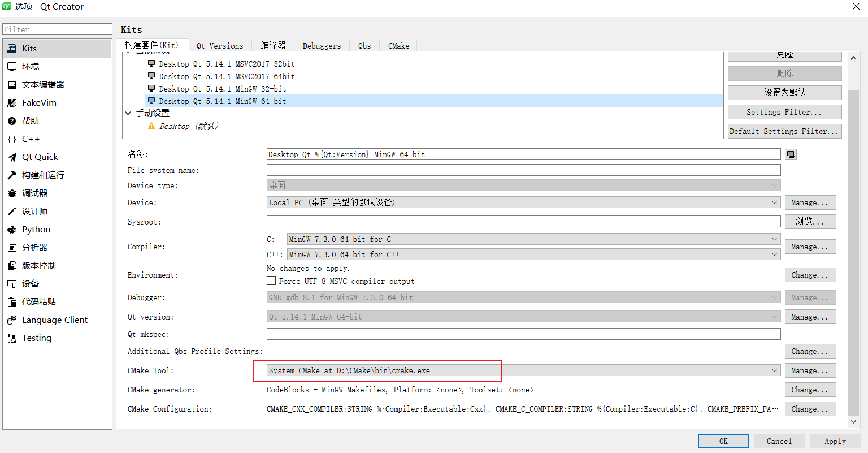Open the Device dropdown
Image resolution: width=868 pixels, height=453 pixels.
(x=524, y=202)
